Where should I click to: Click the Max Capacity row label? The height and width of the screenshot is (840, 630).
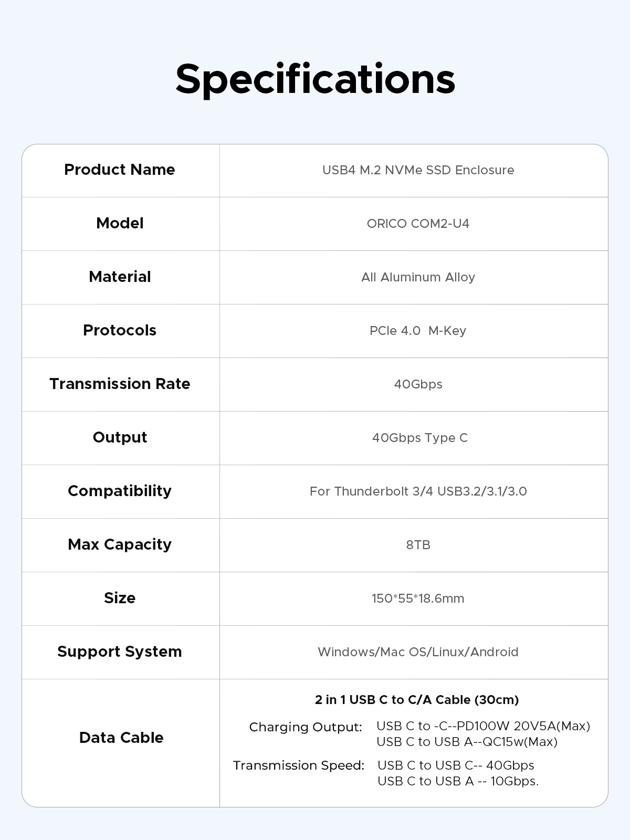[120, 544]
